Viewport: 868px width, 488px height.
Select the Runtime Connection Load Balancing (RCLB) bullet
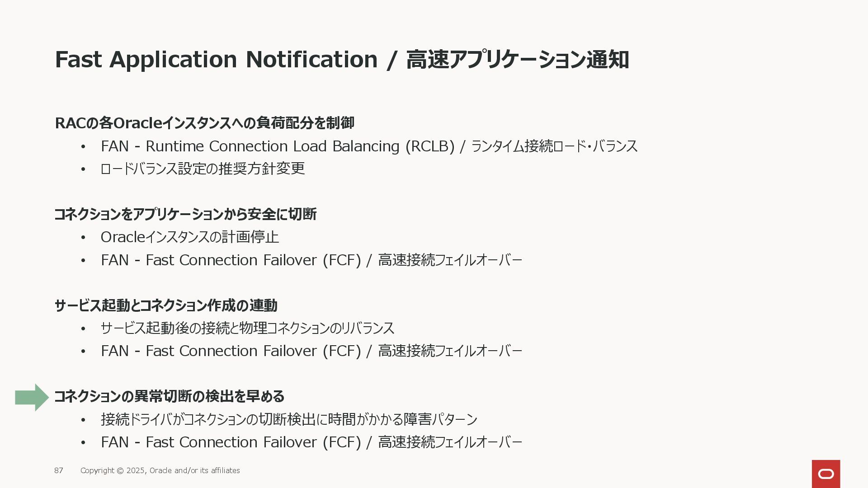[x=369, y=146]
